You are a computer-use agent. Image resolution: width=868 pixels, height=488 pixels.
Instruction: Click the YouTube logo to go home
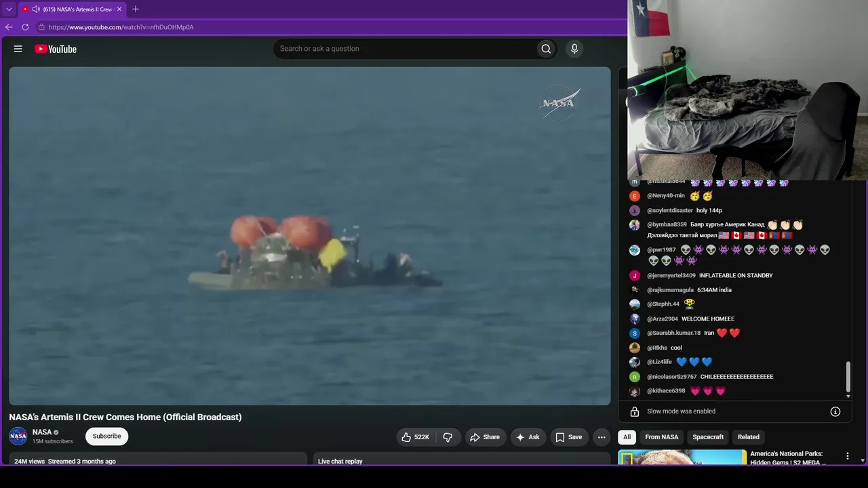pos(56,49)
